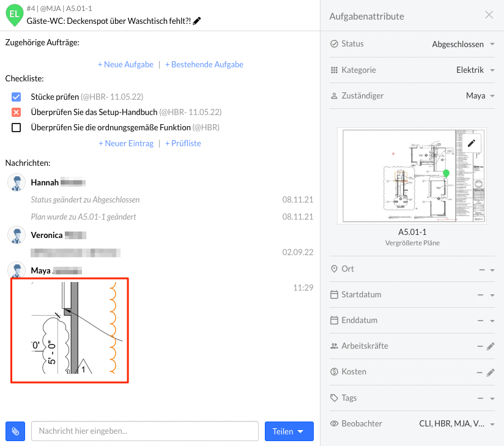The height and width of the screenshot is (446, 504).
Task: Edit Kosten with pencil icon
Action: [x=490, y=373]
